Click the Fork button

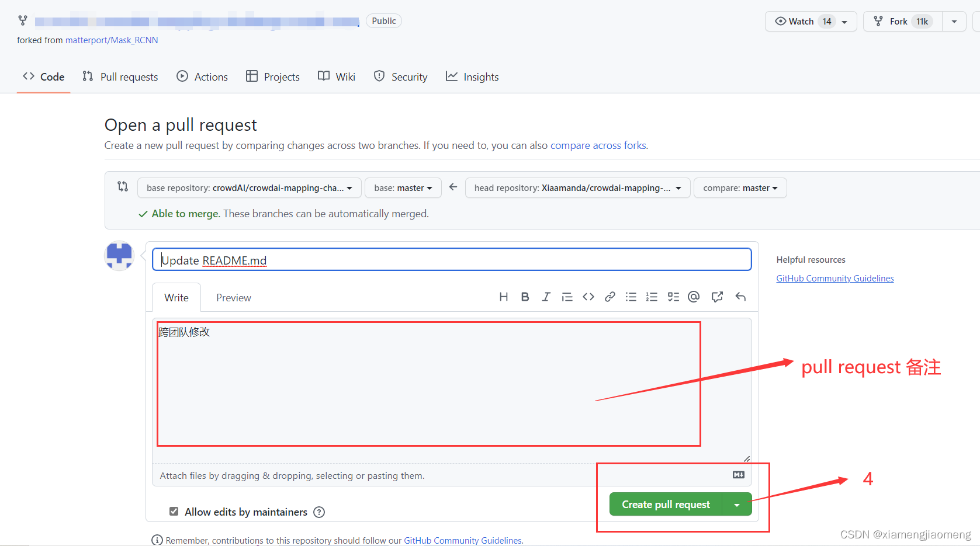[903, 22]
